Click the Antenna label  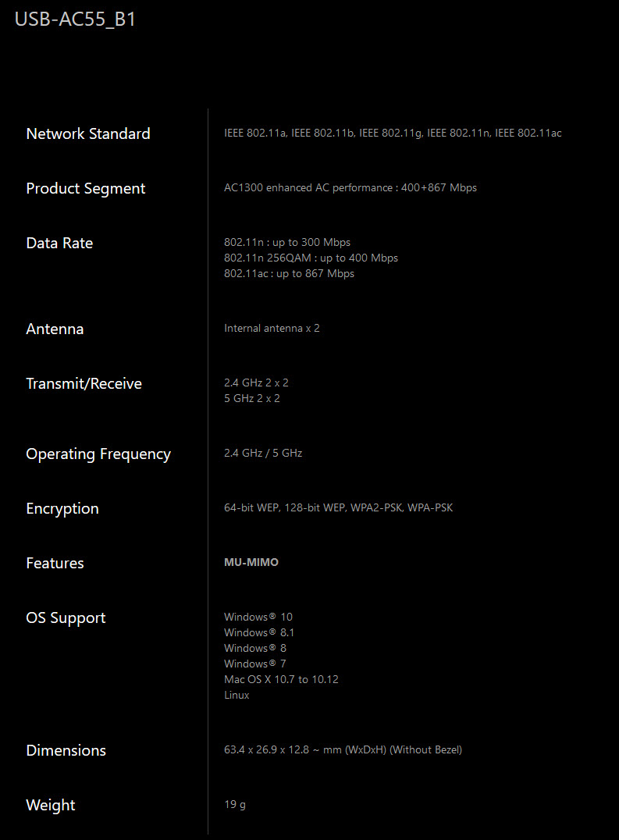55,329
